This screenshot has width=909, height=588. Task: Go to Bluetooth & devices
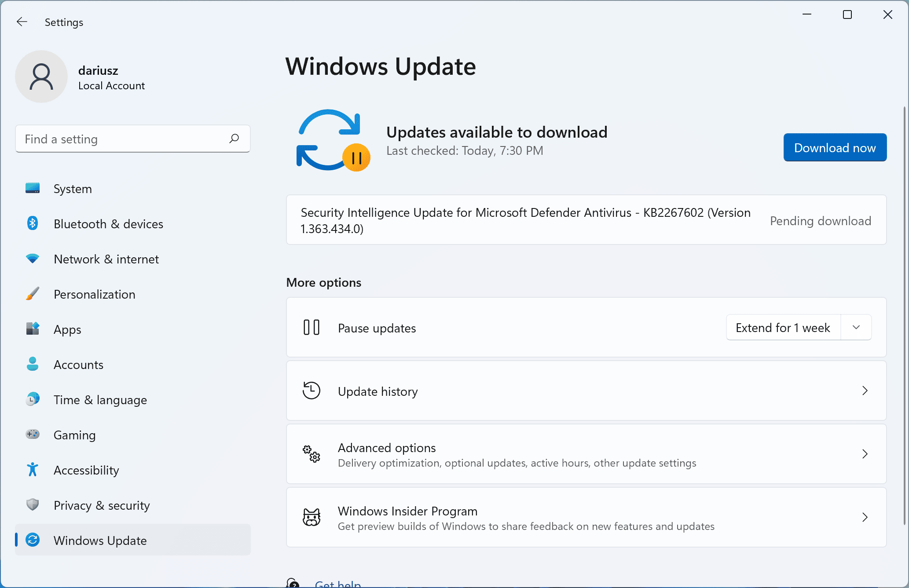(133, 224)
